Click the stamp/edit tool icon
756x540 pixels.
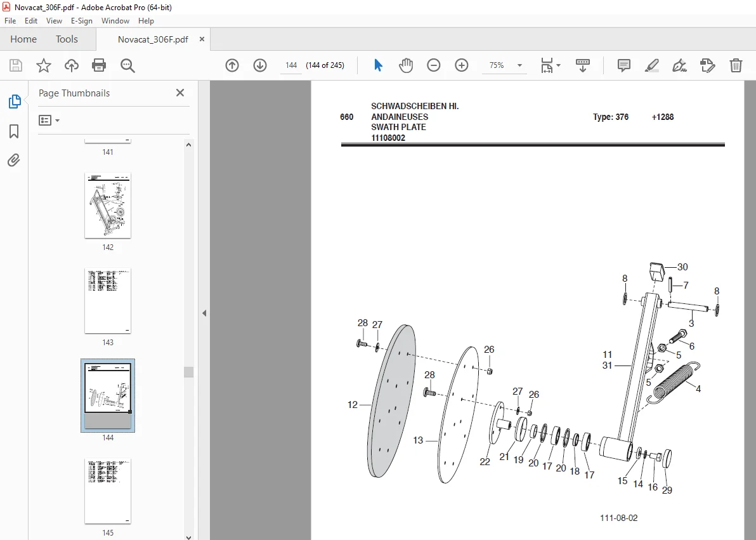(x=707, y=65)
